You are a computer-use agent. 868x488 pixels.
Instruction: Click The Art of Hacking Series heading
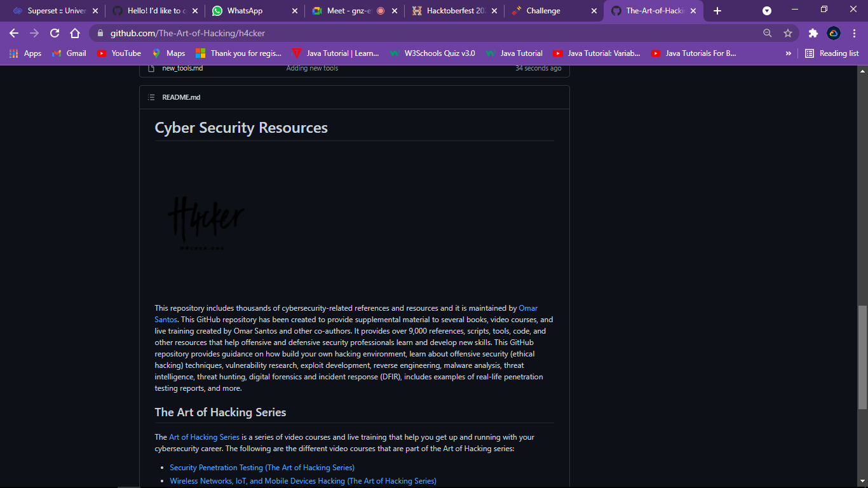click(220, 412)
